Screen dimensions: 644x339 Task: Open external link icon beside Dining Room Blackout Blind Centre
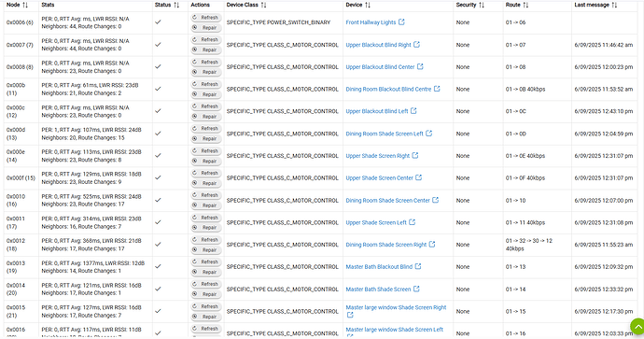(437, 89)
